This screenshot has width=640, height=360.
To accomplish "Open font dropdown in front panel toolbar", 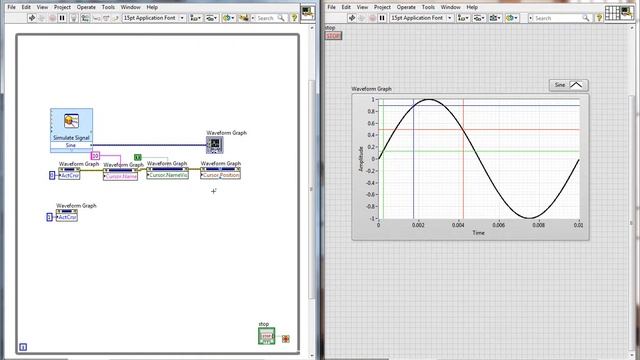I will click(x=421, y=18).
